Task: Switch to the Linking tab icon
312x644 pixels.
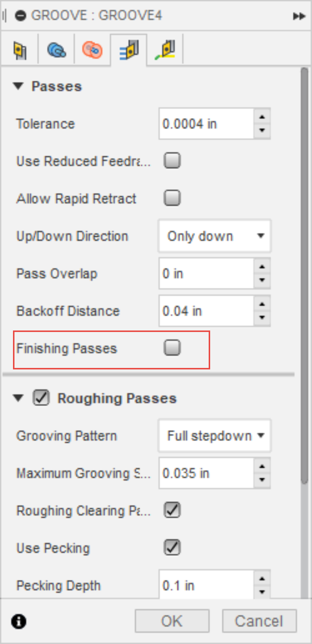Action: tap(165, 49)
